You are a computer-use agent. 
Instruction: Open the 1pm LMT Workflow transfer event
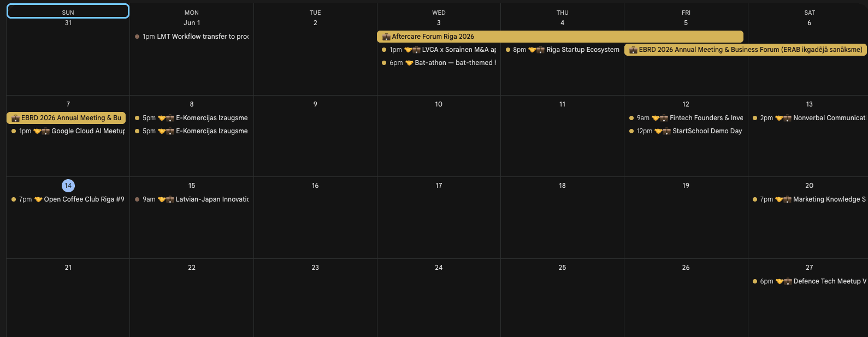pyautogui.click(x=192, y=37)
